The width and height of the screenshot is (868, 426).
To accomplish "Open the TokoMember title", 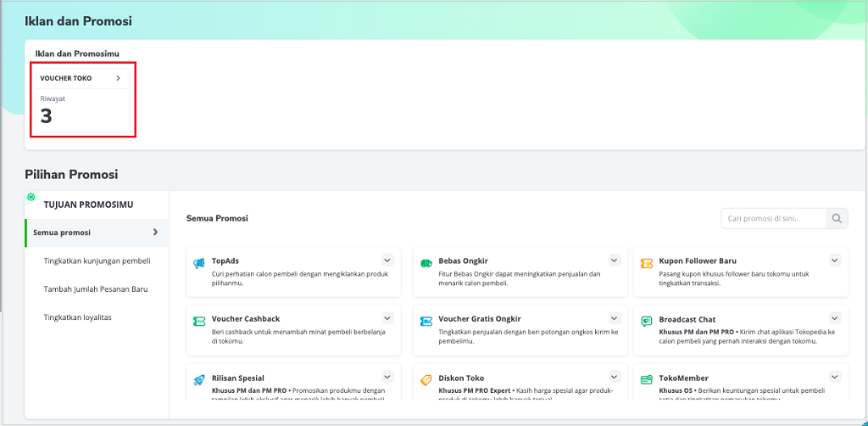I will click(x=684, y=378).
